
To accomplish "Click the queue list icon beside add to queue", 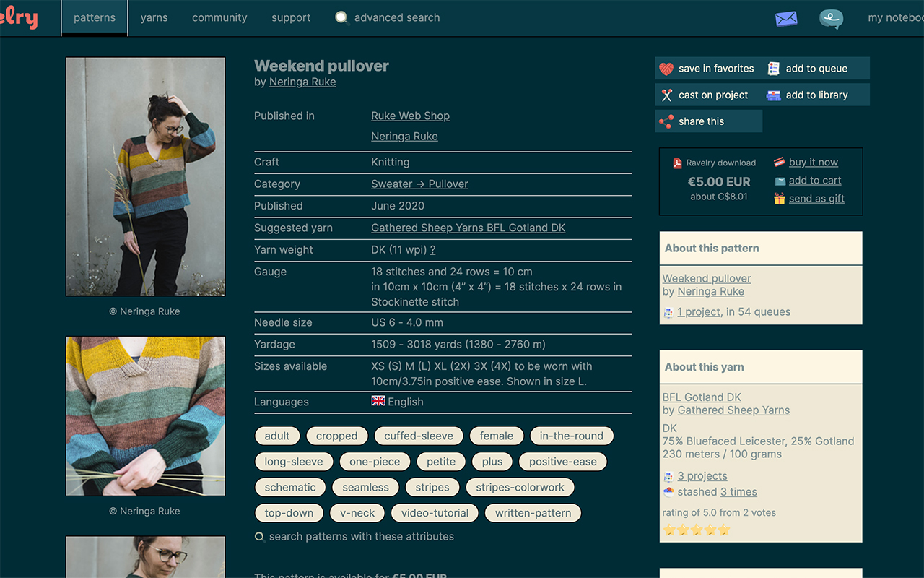I will [774, 69].
